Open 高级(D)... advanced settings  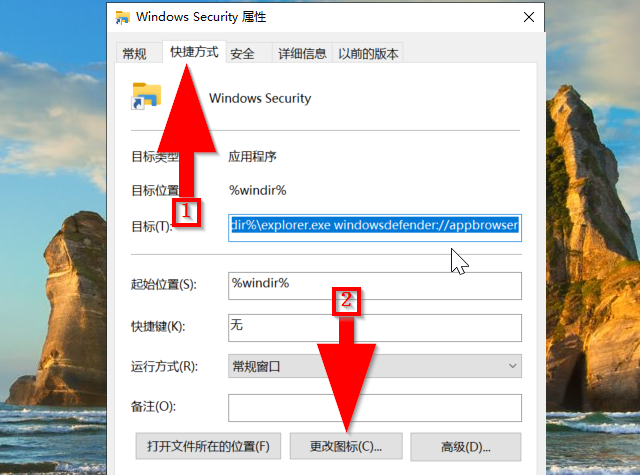click(466, 447)
